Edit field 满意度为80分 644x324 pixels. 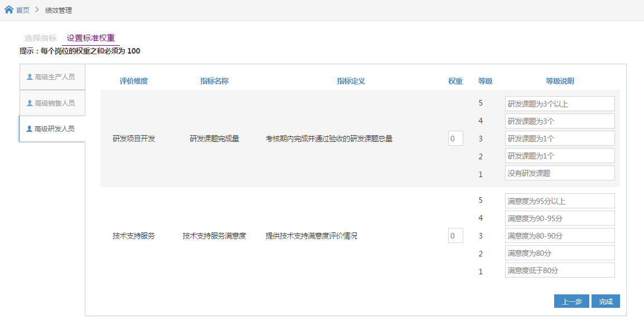(x=560, y=252)
